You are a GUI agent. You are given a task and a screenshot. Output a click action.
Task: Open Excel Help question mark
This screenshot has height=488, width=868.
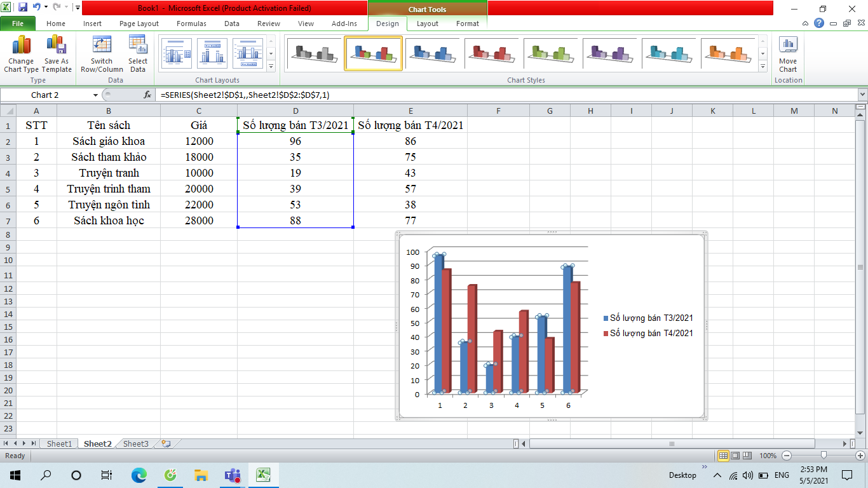(x=819, y=24)
